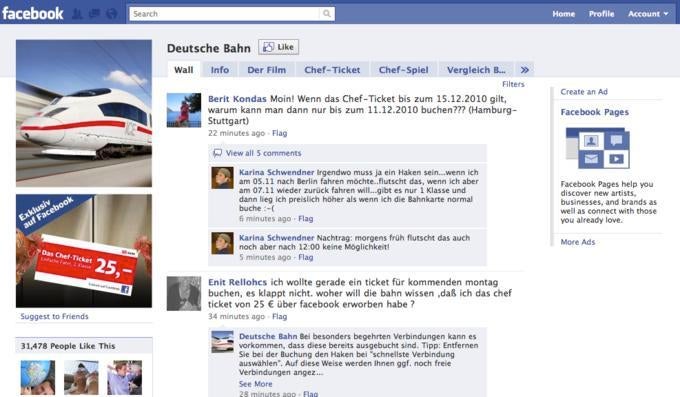Click More Ads
Screen dimensions: 680x397
click(578, 242)
